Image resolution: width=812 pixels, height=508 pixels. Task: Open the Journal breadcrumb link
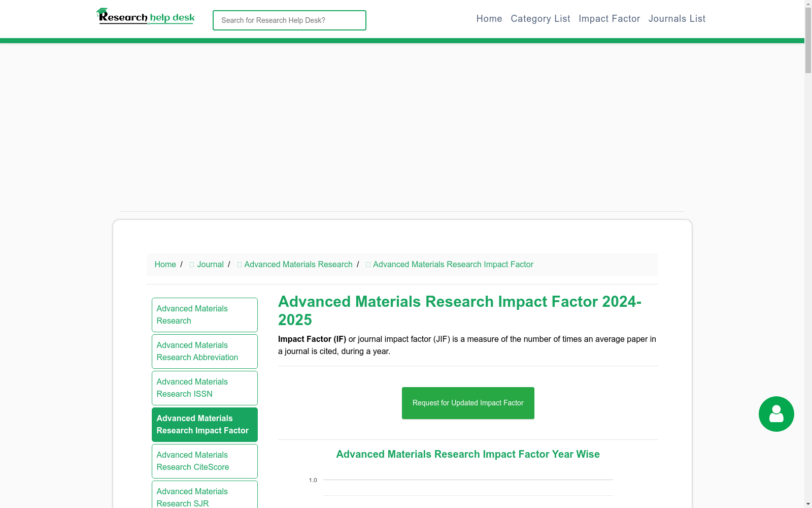(210, 264)
